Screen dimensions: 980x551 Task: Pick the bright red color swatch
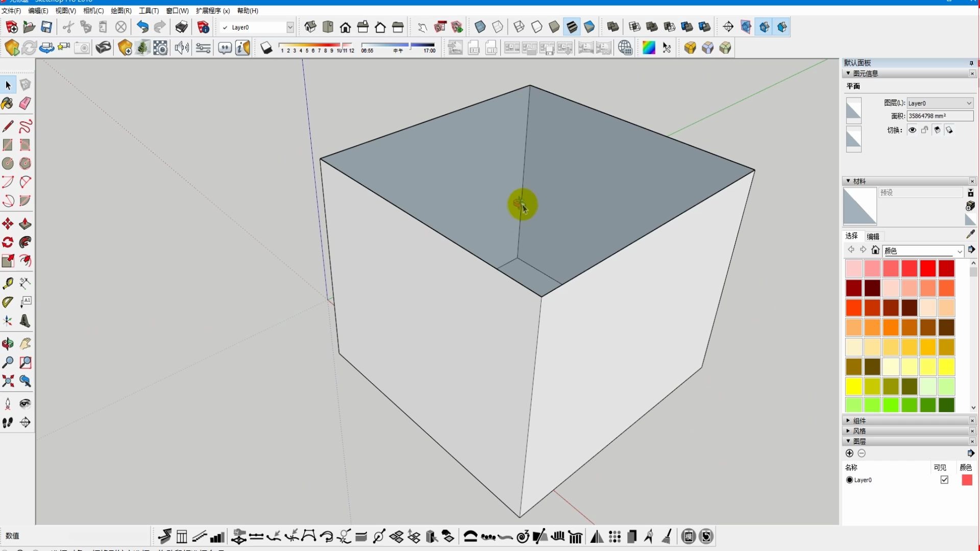(927, 268)
